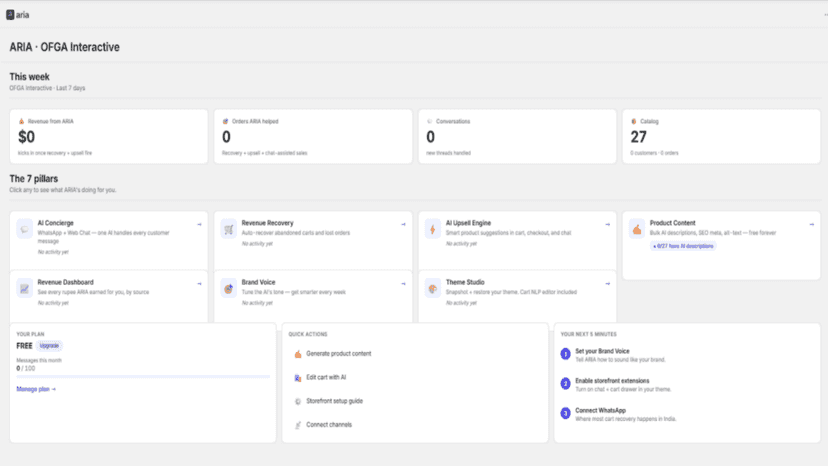Viewport: 828px width, 466px height.
Task: Click the Orders ARIA helped value 0
Action: point(226,137)
